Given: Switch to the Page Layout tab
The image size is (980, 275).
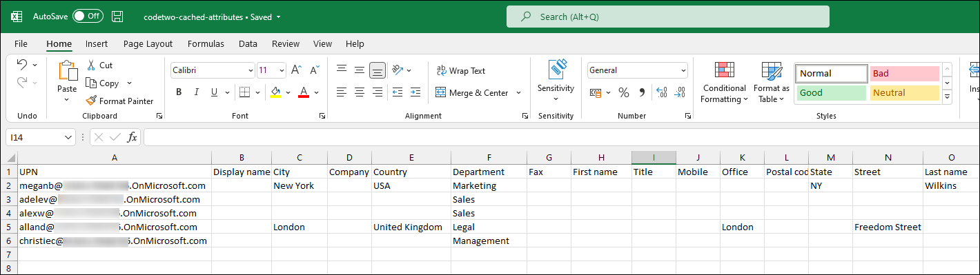Looking at the screenshot, I should coord(148,43).
